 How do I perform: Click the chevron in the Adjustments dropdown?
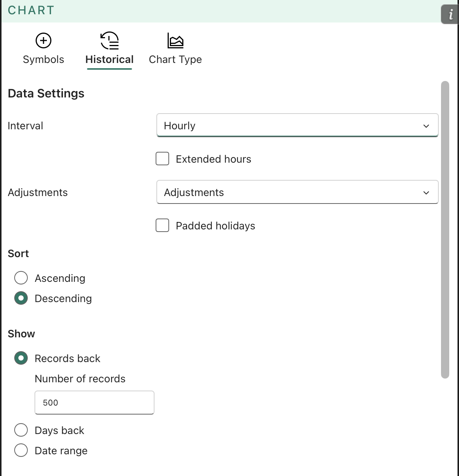pyautogui.click(x=426, y=193)
